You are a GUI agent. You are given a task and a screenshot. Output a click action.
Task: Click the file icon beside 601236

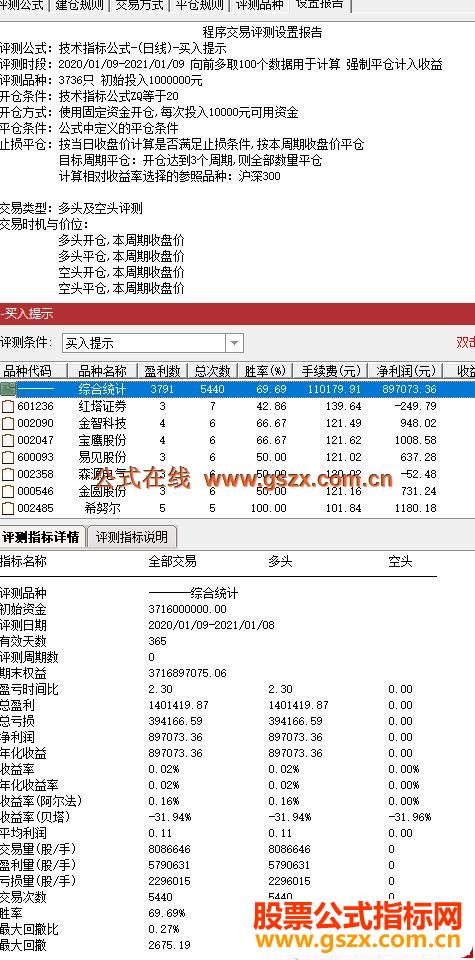click(x=7, y=407)
